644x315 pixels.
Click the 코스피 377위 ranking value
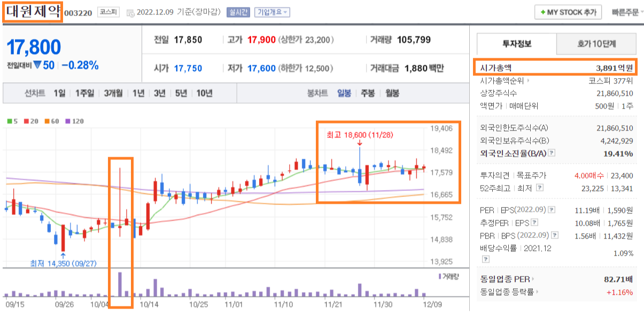point(611,81)
